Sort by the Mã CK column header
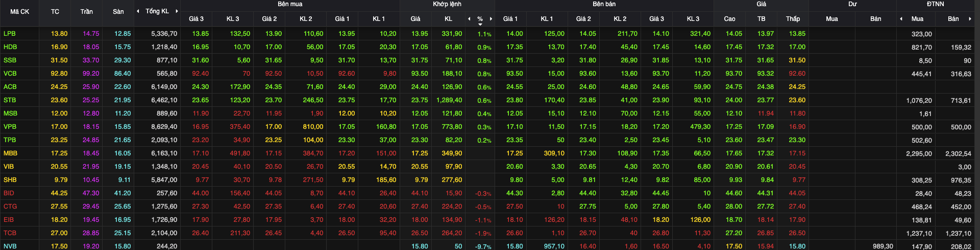Image resolution: width=980 pixels, height=250 pixels. 20,11
